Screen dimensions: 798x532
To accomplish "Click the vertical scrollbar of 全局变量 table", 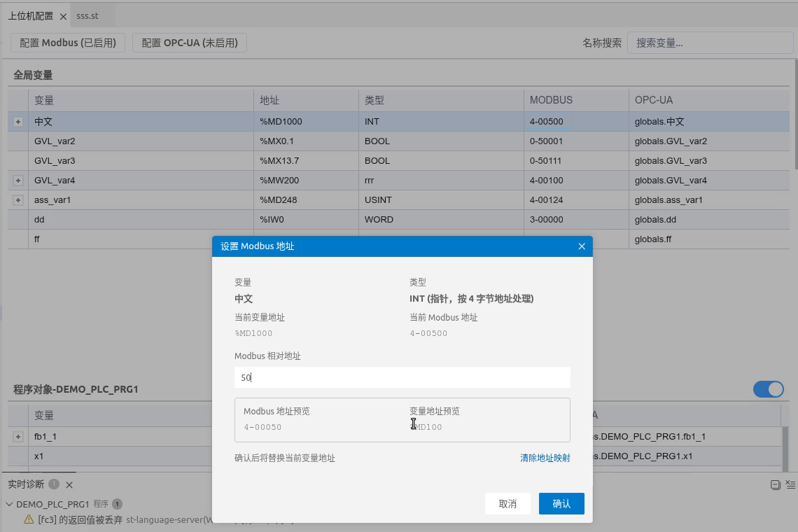I will 795,115.
